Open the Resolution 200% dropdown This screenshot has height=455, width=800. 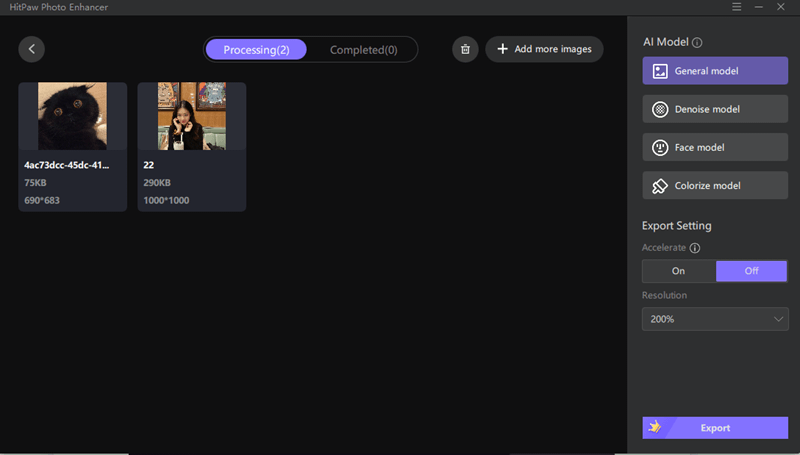pos(715,319)
